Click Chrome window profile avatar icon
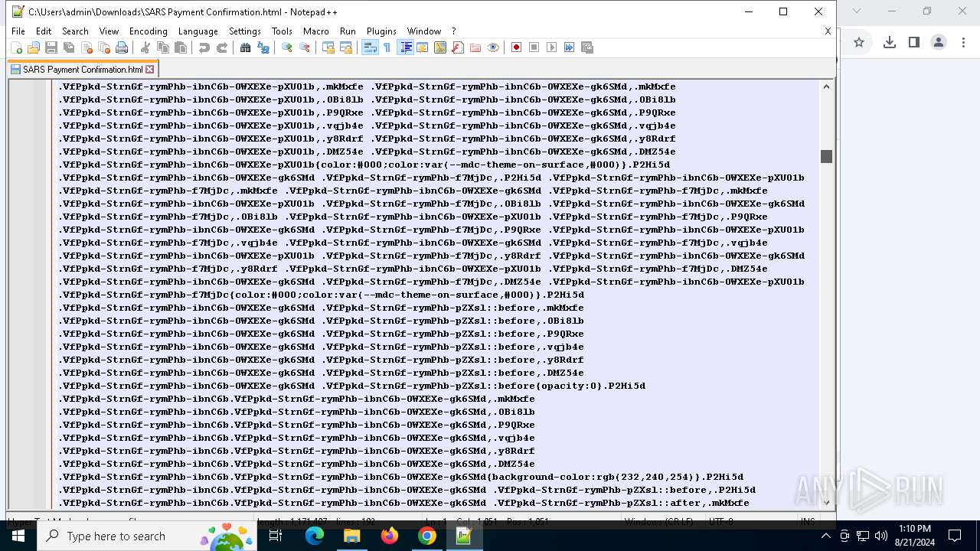Viewport: 980px width, 551px height. pyautogui.click(x=939, y=42)
